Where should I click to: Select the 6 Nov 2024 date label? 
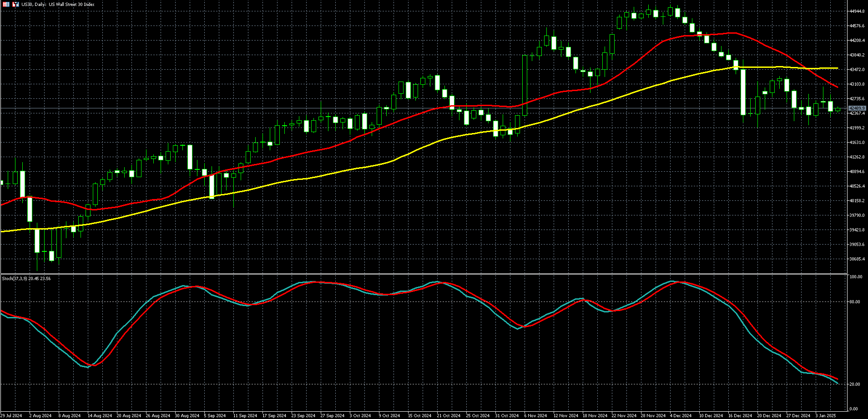click(535, 415)
